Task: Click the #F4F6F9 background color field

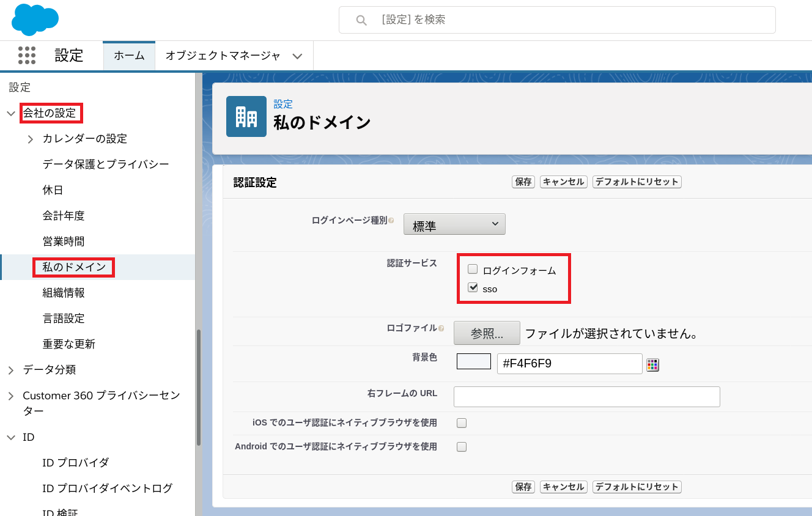Action: [x=570, y=364]
